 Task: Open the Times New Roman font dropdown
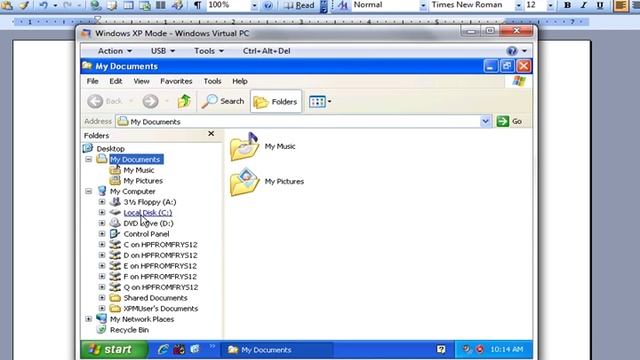(518, 6)
